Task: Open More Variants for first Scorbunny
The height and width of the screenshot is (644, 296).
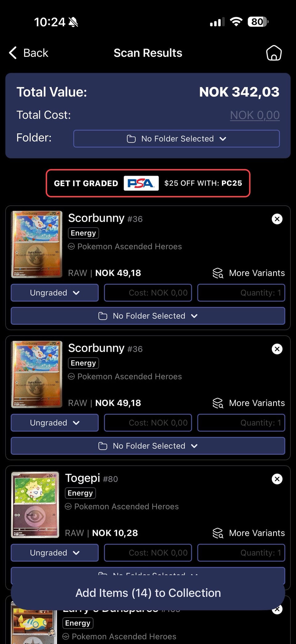Action: 249,273
